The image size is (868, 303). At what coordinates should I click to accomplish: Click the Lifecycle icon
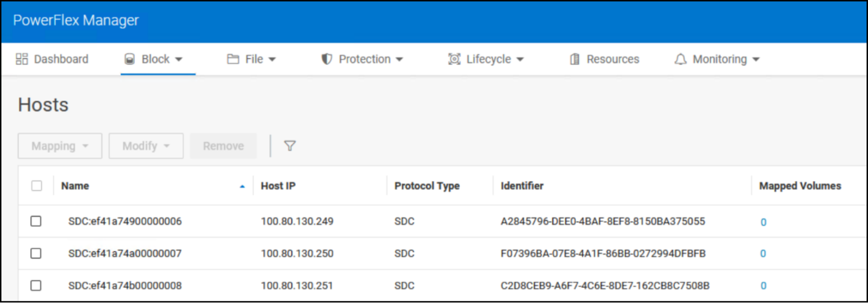[x=454, y=59]
